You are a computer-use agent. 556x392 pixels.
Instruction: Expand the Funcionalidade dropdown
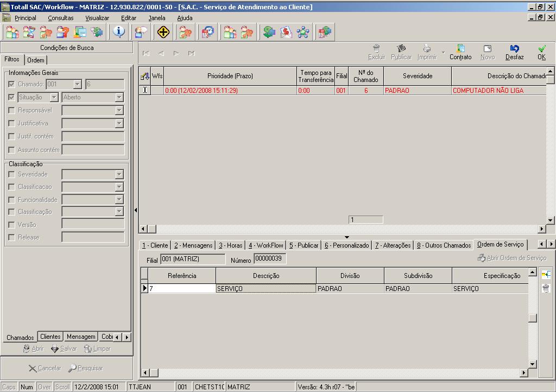coord(119,200)
